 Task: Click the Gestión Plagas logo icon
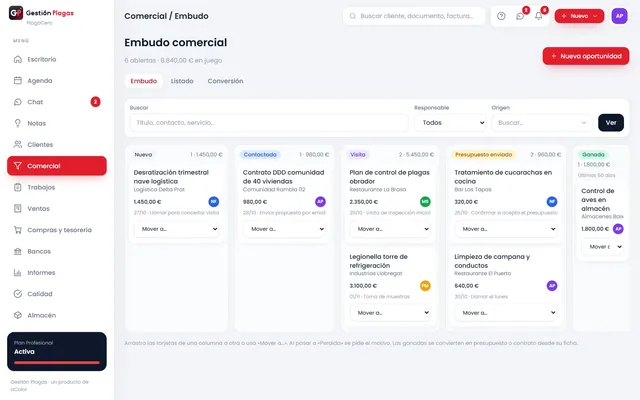coord(16,13)
